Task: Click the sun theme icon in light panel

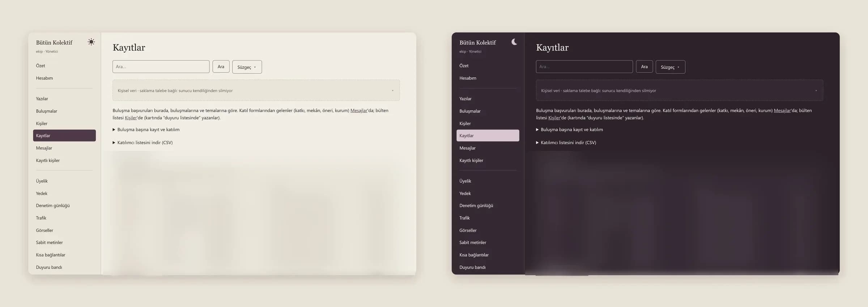Action: pyautogui.click(x=91, y=42)
